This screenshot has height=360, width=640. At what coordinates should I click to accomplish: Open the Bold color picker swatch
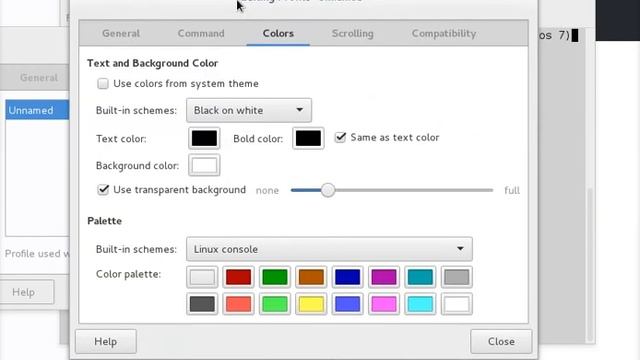click(308, 138)
